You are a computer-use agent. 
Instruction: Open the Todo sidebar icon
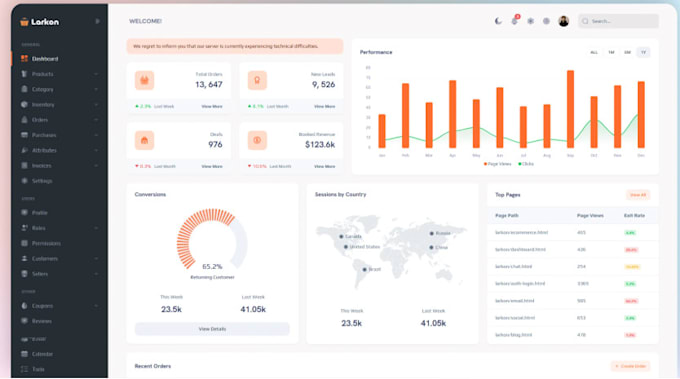click(24, 369)
